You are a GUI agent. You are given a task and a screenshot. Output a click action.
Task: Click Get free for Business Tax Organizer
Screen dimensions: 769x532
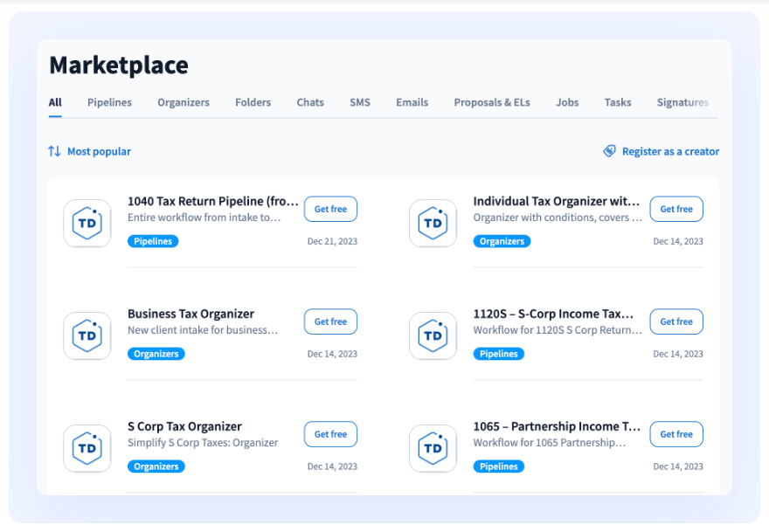(x=330, y=321)
